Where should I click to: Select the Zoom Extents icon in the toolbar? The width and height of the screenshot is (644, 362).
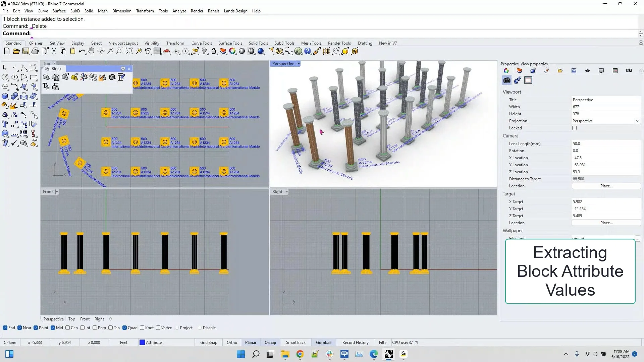(129, 51)
